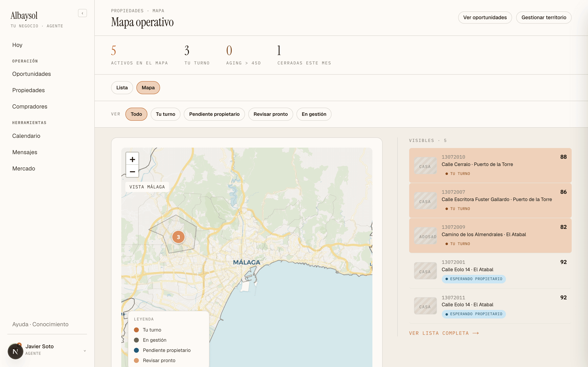Open the Ayuda · Conocimiento link
This screenshot has width=588, height=367.
(40, 324)
